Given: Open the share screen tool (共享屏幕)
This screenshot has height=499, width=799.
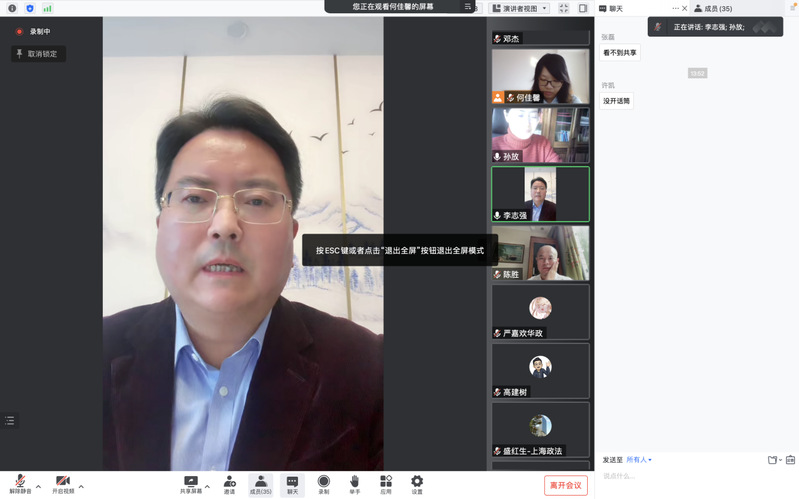Looking at the screenshot, I should pos(190,484).
